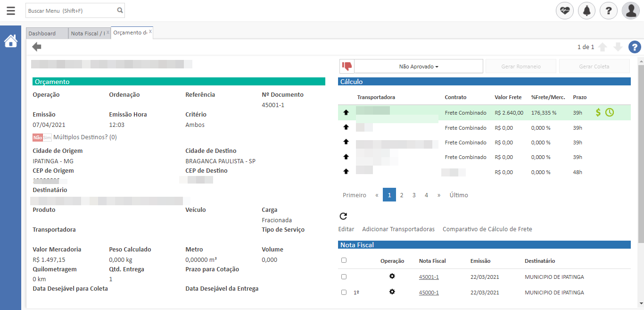Open the hamburger main menu
644x310 pixels.
click(11, 10)
